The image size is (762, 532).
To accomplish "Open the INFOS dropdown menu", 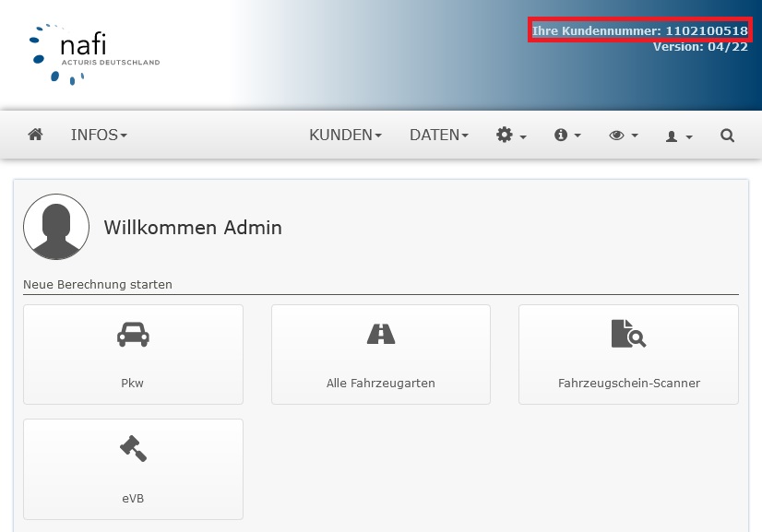I will tap(99, 135).
